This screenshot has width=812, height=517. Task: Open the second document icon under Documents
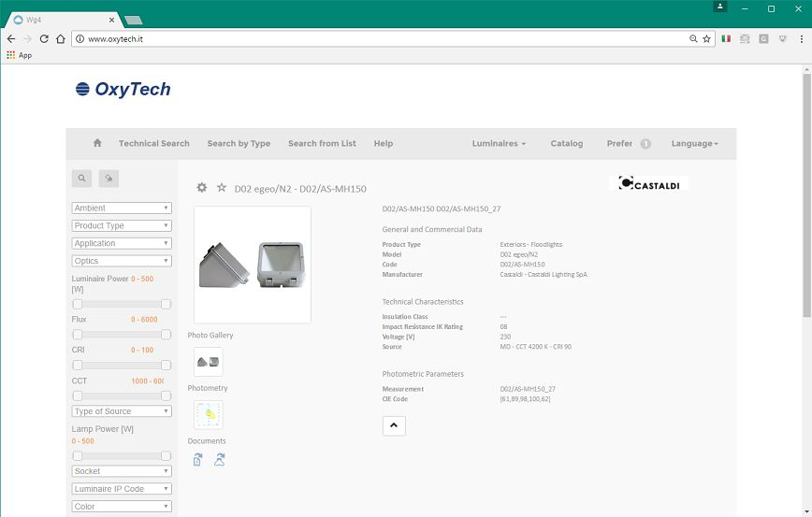click(219, 459)
